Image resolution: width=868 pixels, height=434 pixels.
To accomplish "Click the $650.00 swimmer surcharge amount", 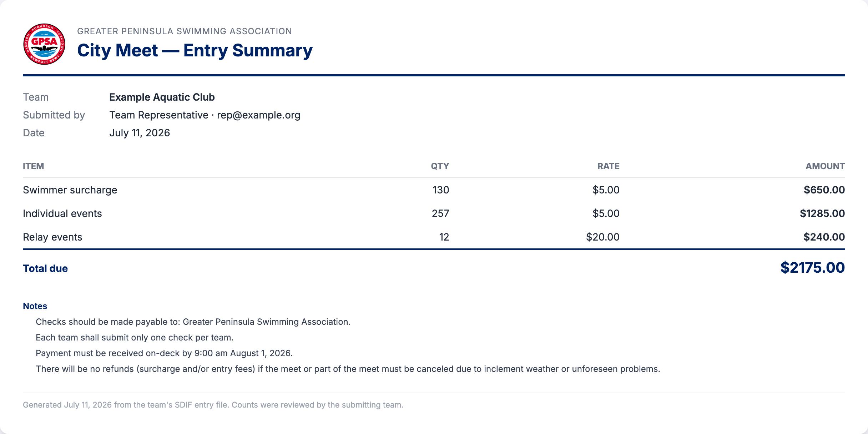I will click(824, 190).
